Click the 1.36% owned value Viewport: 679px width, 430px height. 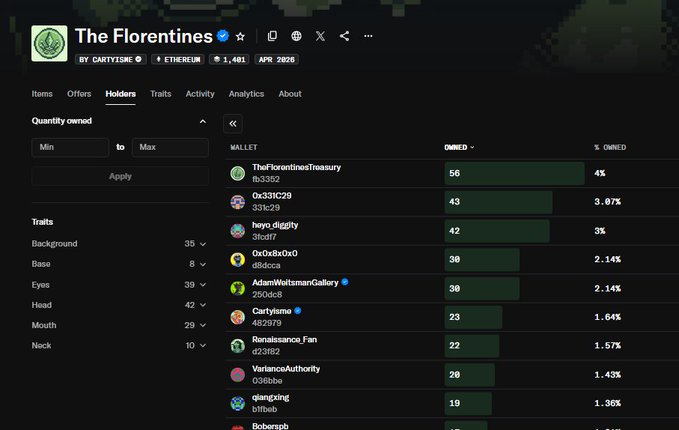click(x=607, y=403)
